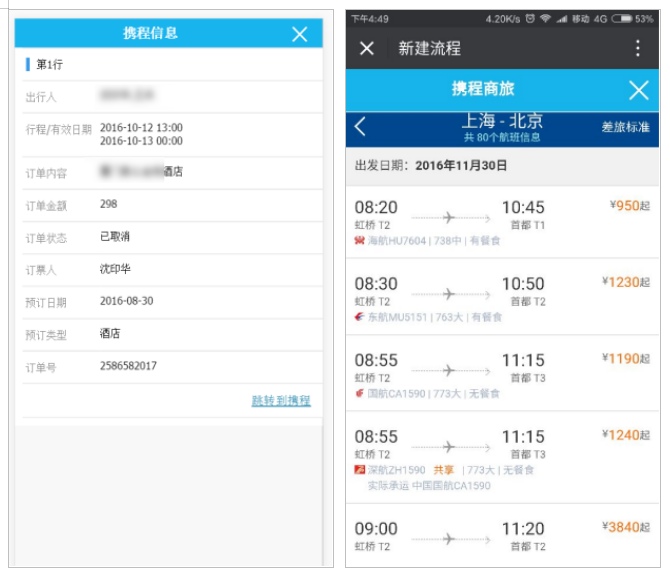
Task: Click the Wi-Fi icon in status bar
Action: 545,18
